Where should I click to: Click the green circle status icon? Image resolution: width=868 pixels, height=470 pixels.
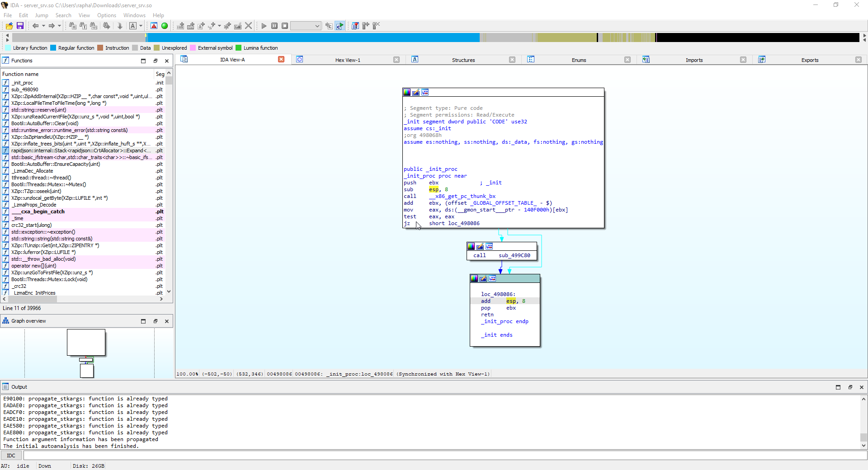(165, 26)
